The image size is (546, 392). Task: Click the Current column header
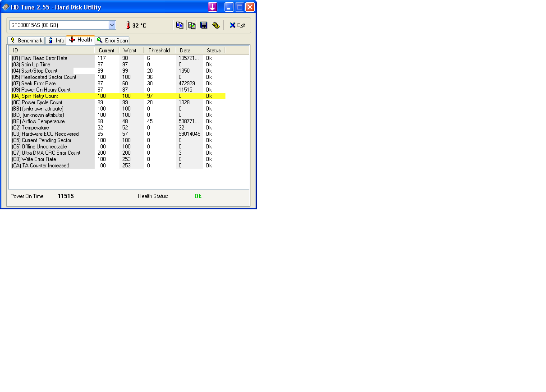click(x=106, y=51)
